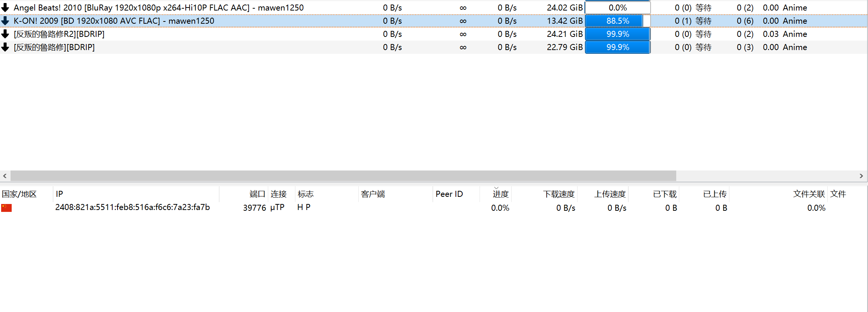Click the 0 (1) seeds value for K-ON!
This screenshot has height=312, width=868.
tap(683, 21)
